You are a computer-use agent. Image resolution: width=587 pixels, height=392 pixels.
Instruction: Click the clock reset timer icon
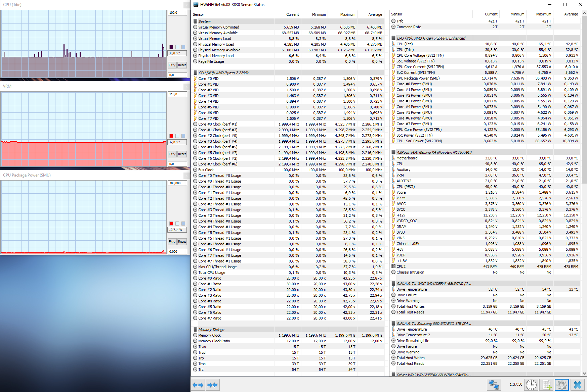coord(531,385)
